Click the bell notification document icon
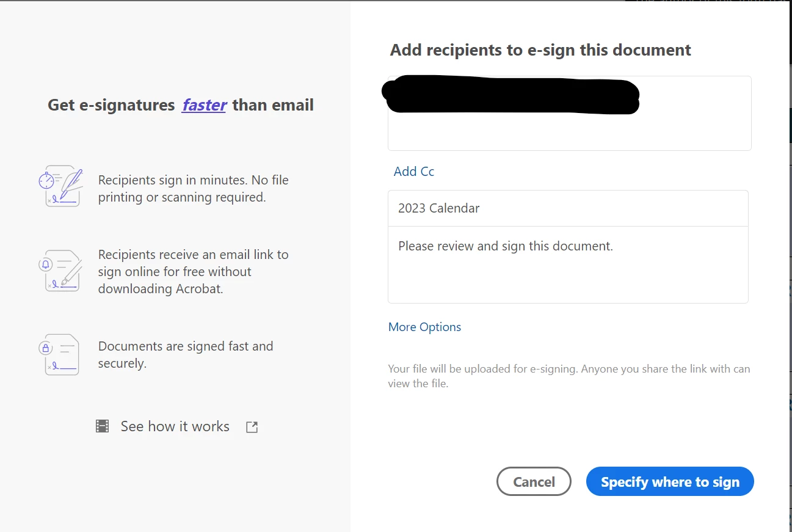 pos(60,271)
